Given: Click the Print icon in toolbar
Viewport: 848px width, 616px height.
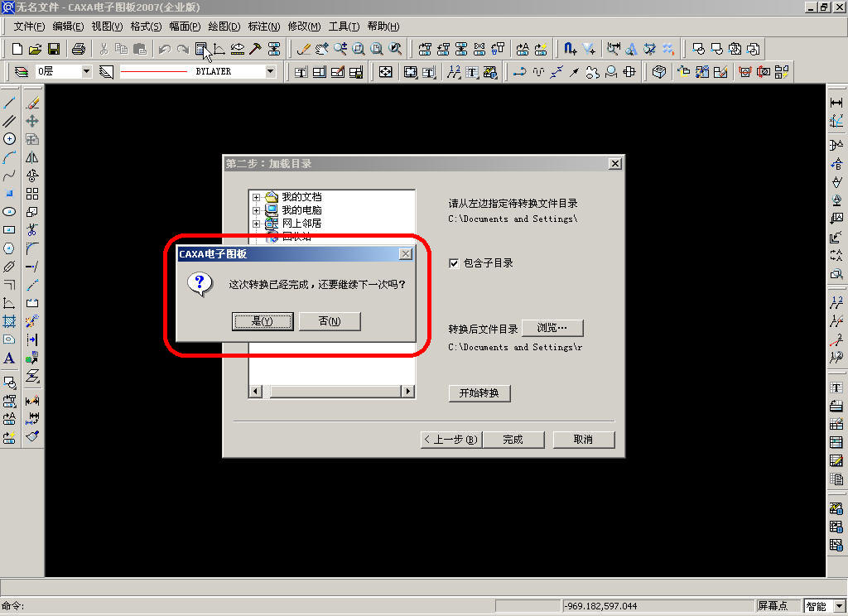Looking at the screenshot, I should coord(79,49).
